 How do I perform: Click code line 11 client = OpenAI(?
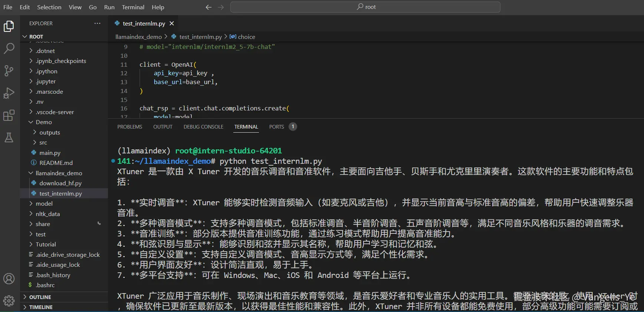point(168,64)
